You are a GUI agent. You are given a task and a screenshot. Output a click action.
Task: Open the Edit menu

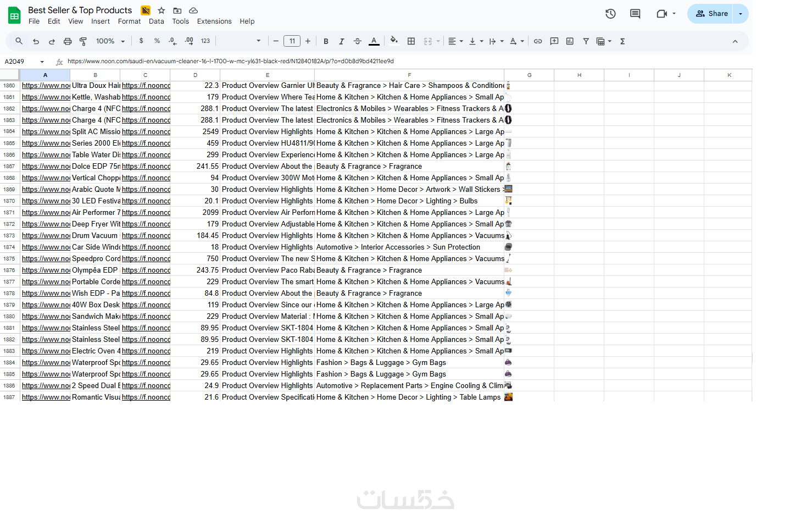pyautogui.click(x=54, y=21)
